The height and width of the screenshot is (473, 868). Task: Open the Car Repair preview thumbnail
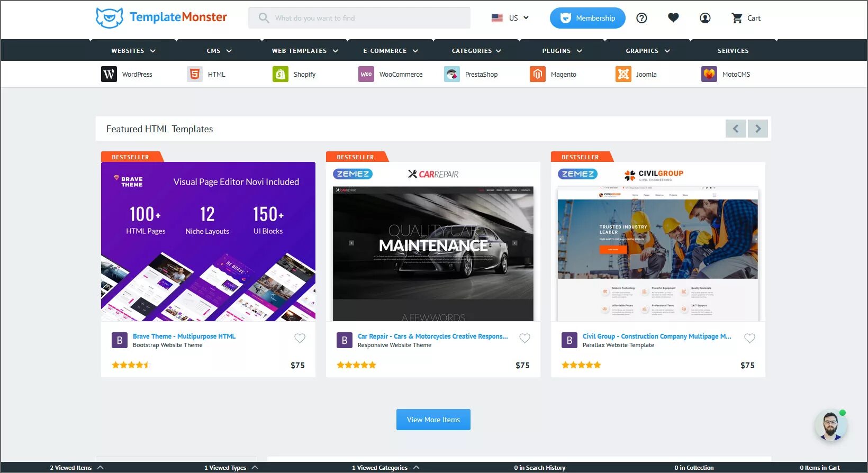[x=433, y=241]
